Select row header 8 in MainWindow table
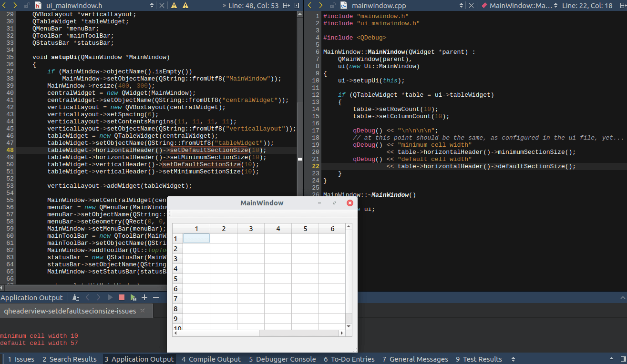 click(x=178, y=308)
